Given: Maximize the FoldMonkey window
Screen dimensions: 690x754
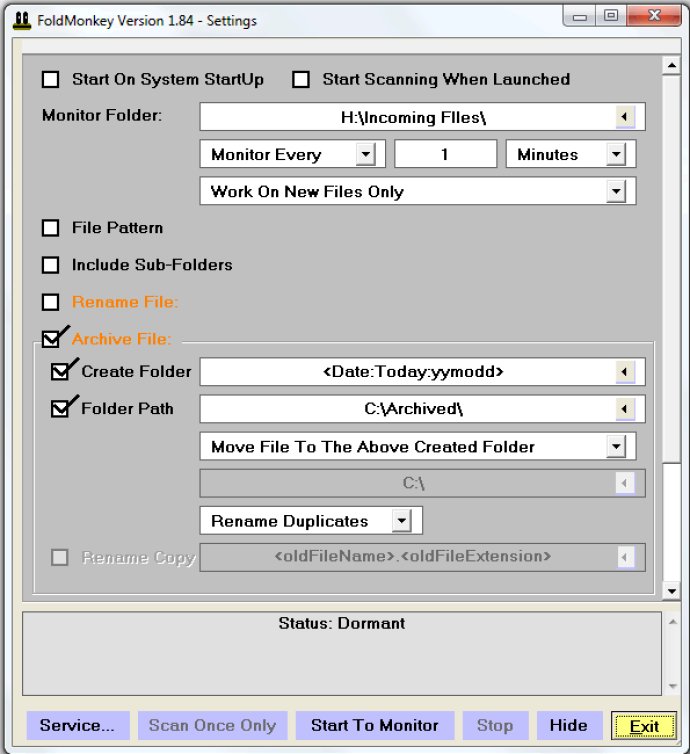Looking at the screenshot, I should point(611,16).
